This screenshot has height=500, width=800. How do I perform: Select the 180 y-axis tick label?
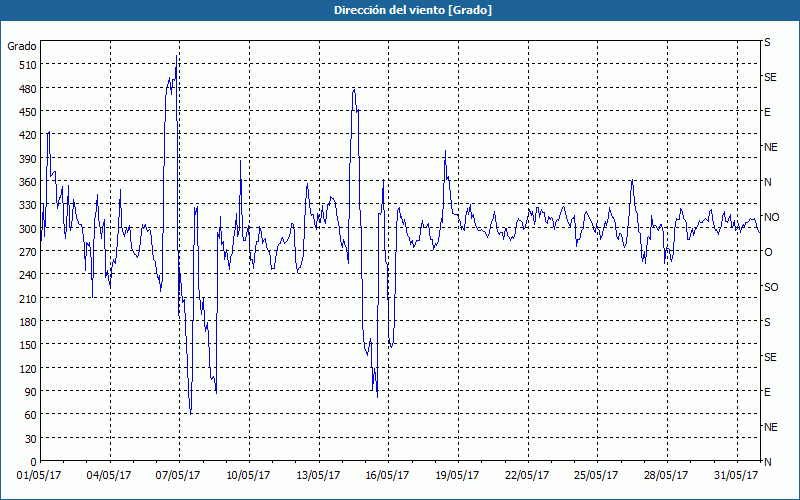pyautogui.click(x=27, y=322)
